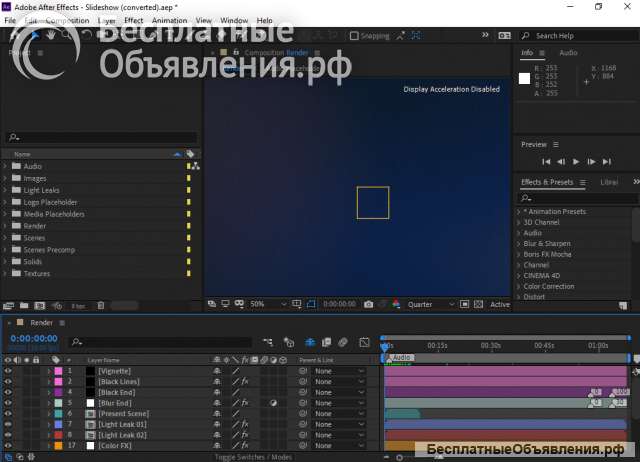Expand the Scenes Precomp folder
The width and height of the screenshot is (640, 462).
click(x=5, y=250)
